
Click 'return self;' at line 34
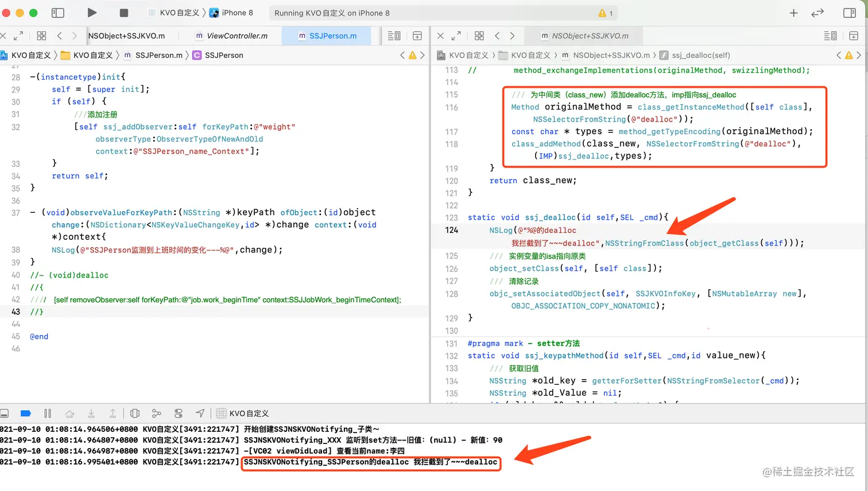click(x=80, y=176)
